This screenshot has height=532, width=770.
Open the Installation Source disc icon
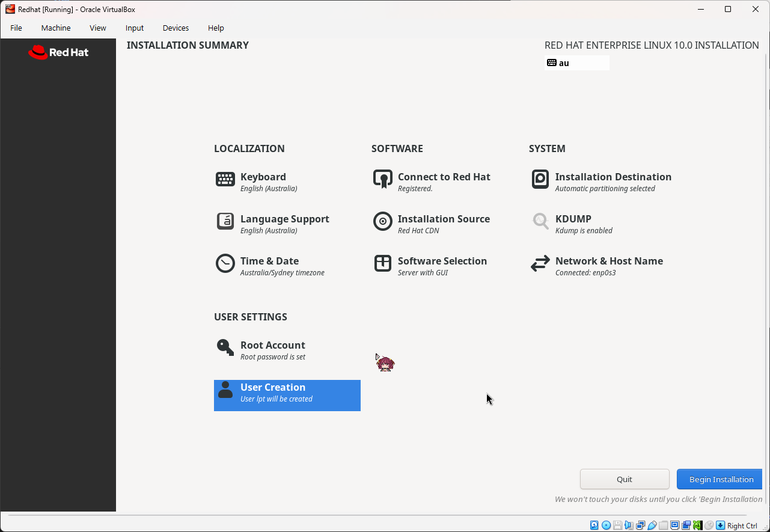pyautogui.click(x=383, y=221)
